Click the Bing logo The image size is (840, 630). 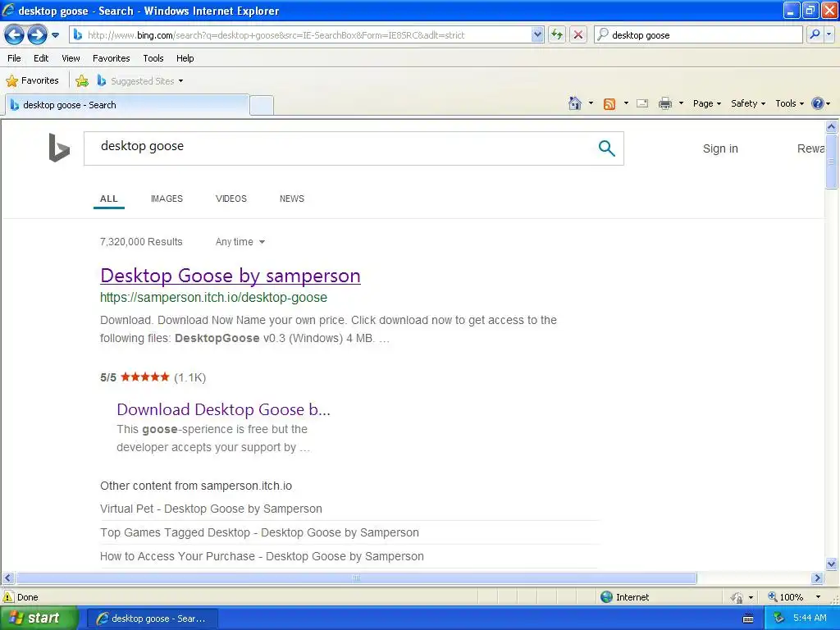[59, 148]
